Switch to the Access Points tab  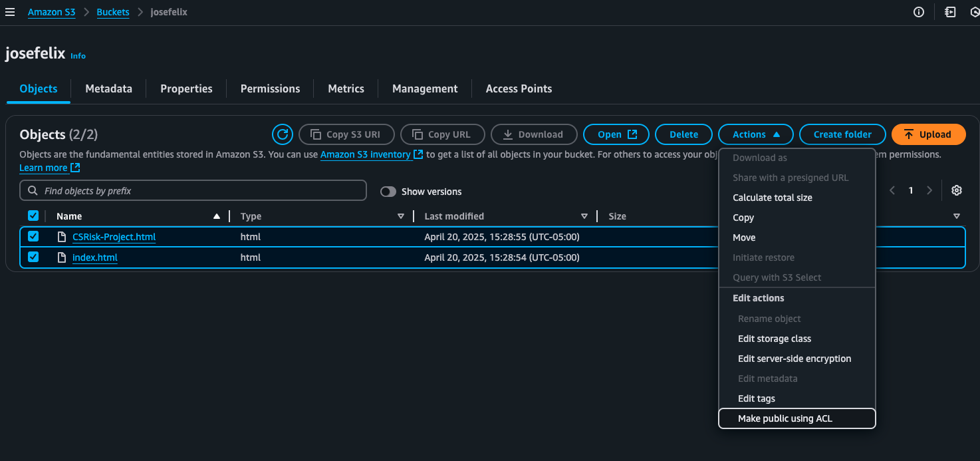coord(519,88)
